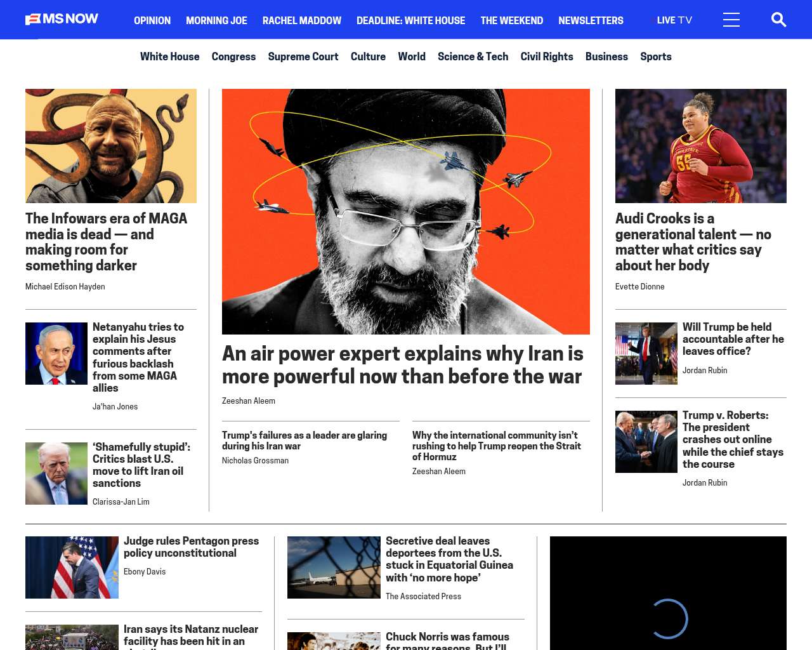Go to the Opinion section
The height and width of the screenshot is (650, 812).
[152, 20]
